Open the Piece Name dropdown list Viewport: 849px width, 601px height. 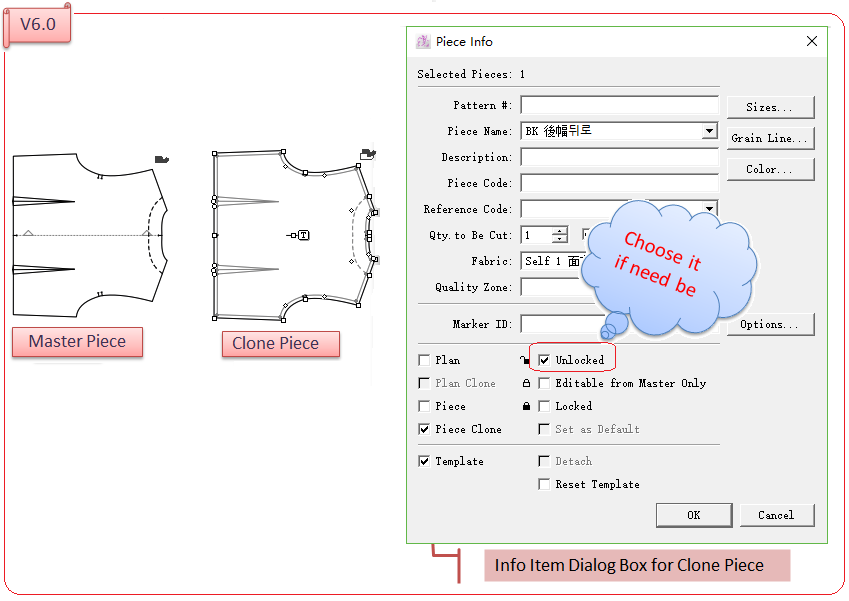pyautogui.click(x=709, y=131)
